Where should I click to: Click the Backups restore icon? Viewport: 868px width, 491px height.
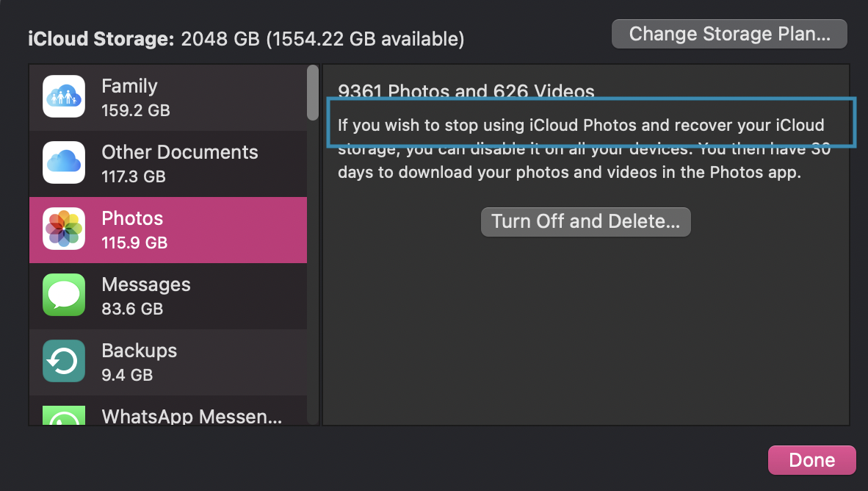click(x=63, y=361)
